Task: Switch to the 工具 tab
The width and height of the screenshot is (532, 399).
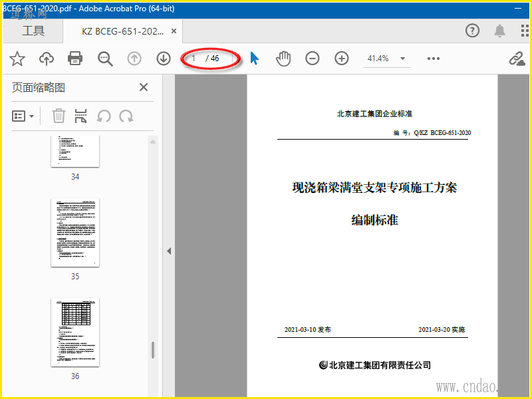Action: [x=33, y=31]
